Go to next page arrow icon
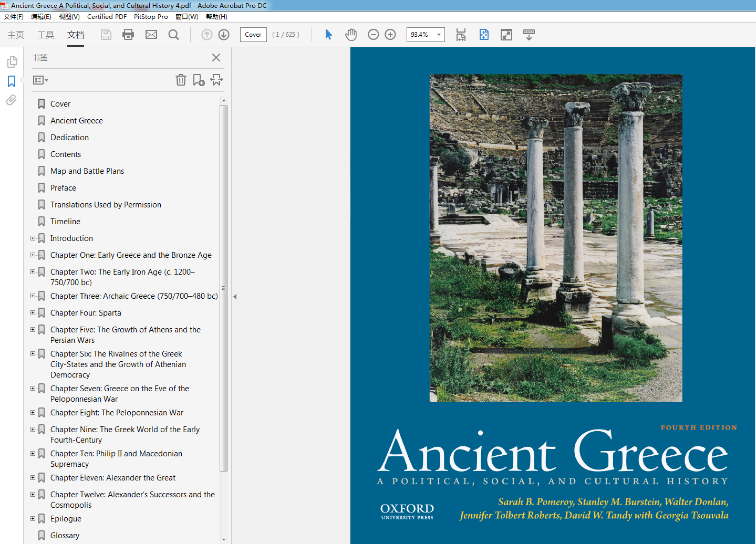Image resolution: width=756 pixels, height=544 pixels. pos(224,35)
